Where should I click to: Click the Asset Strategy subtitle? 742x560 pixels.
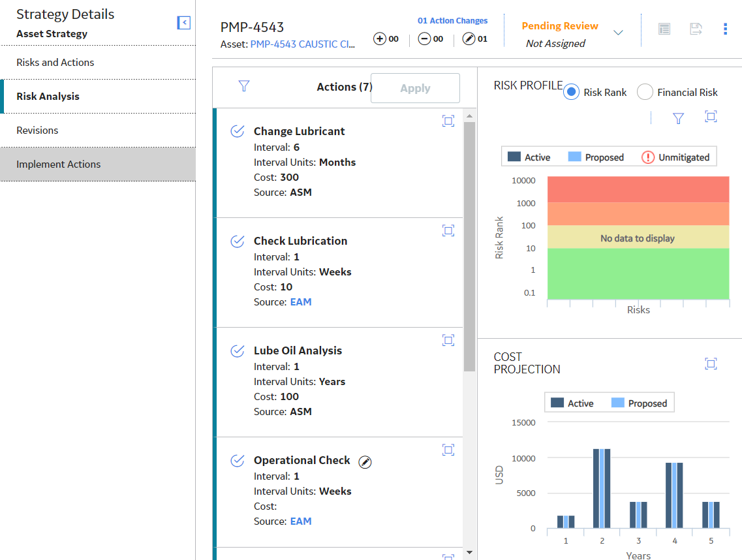(52, 34)
